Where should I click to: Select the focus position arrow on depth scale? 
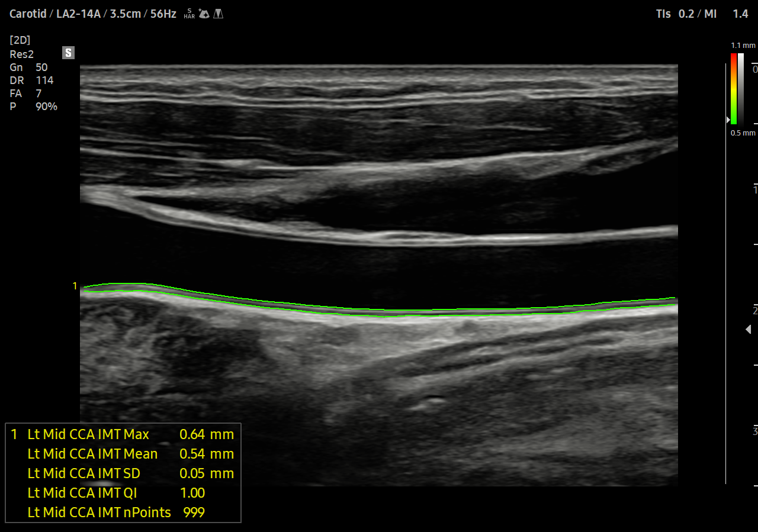coord(749,329)
